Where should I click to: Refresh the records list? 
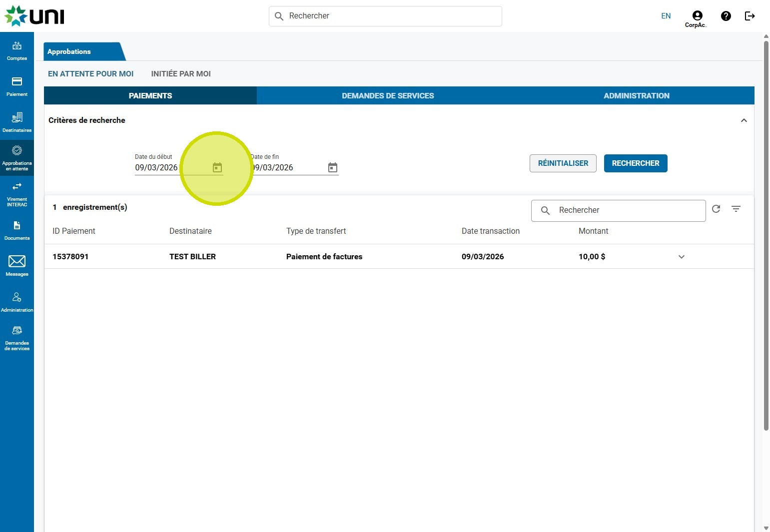(716, 209)
